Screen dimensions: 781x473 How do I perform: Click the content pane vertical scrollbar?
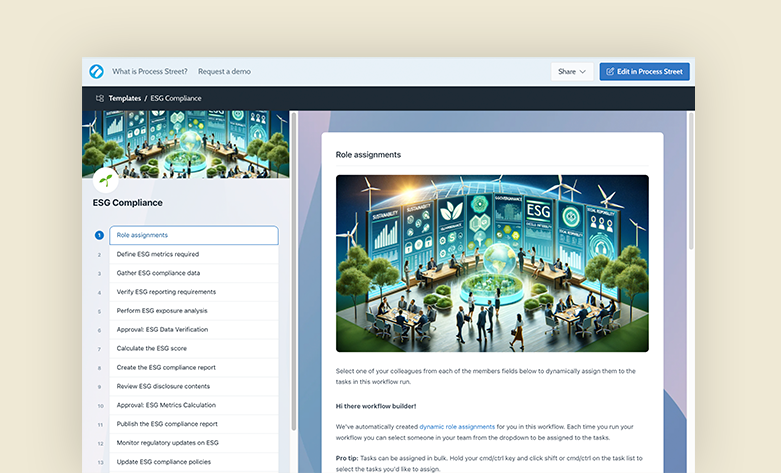(x=690, y=181)
